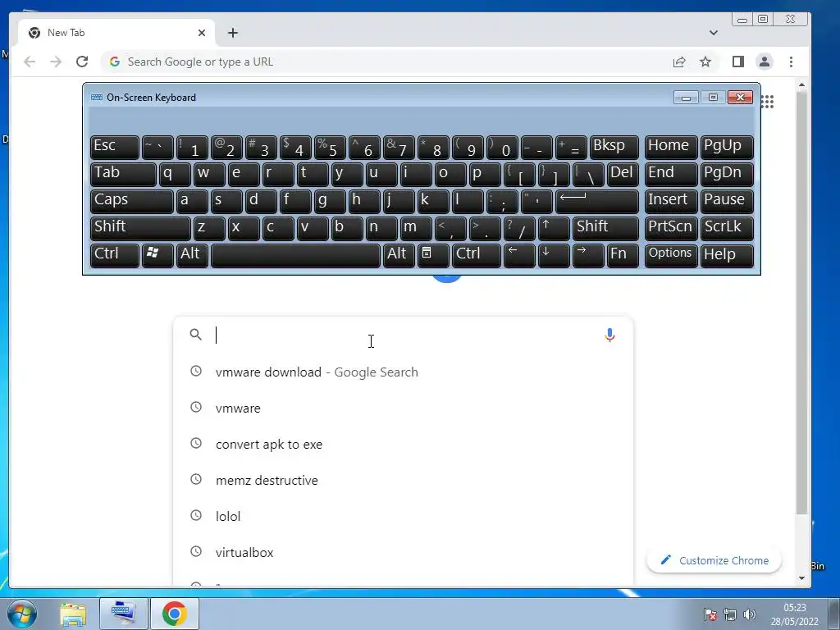Bookmark this tab with the star icon
Screen dimensions: 840x630
705,62
